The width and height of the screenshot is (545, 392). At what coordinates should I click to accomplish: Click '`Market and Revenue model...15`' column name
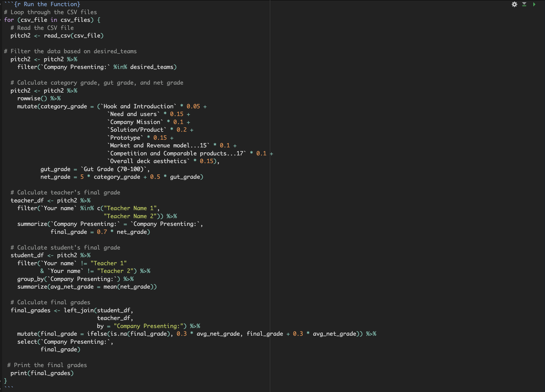click(x=158, y=145)
